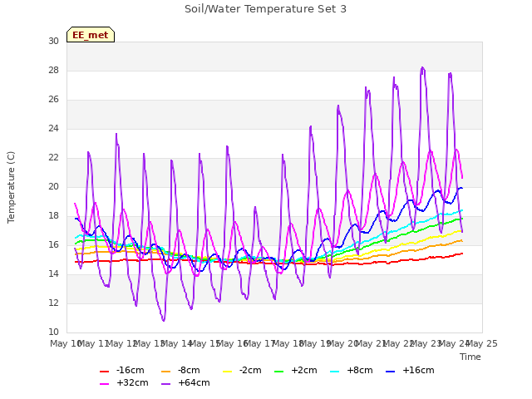Toggle the -2cm legend entry
This screenshot has height=399, width=532.
tap(242, 370)
